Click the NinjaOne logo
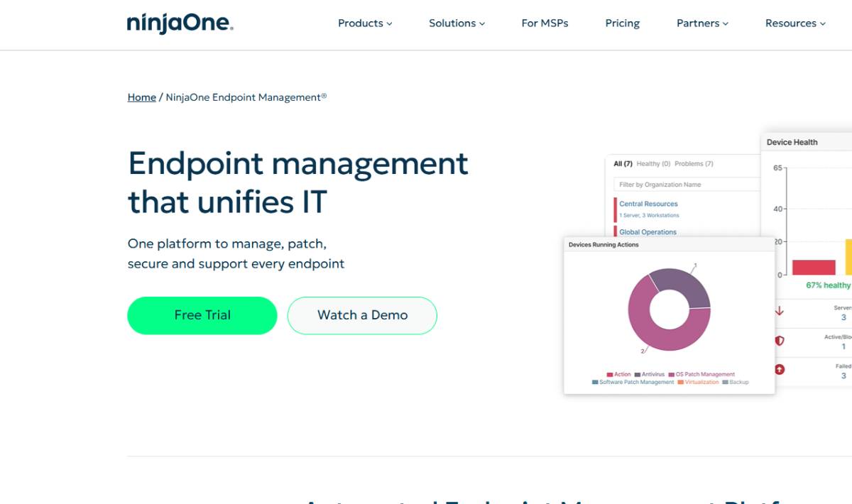The width and height of the screenshot is (852, 504). coord(180,23)
